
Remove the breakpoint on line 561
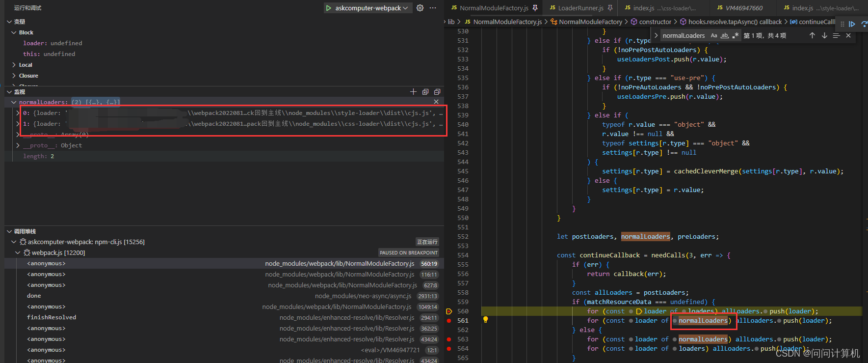pos(449,321)
